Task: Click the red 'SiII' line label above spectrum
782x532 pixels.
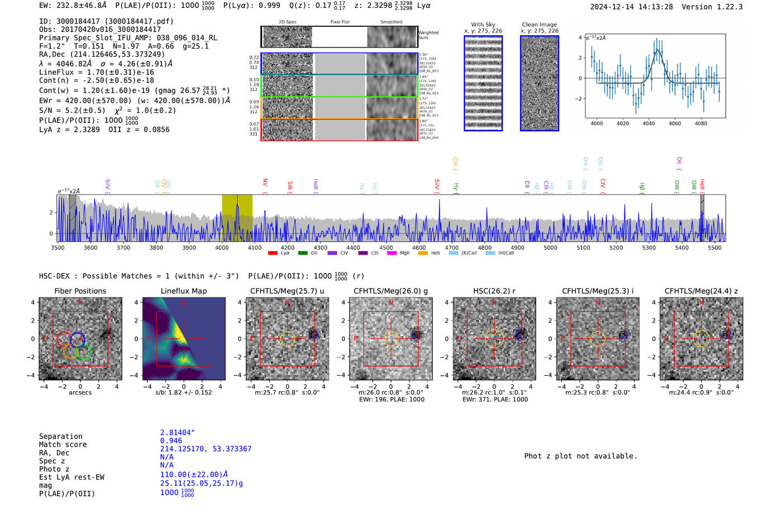Action: click(x=290, y=185)
